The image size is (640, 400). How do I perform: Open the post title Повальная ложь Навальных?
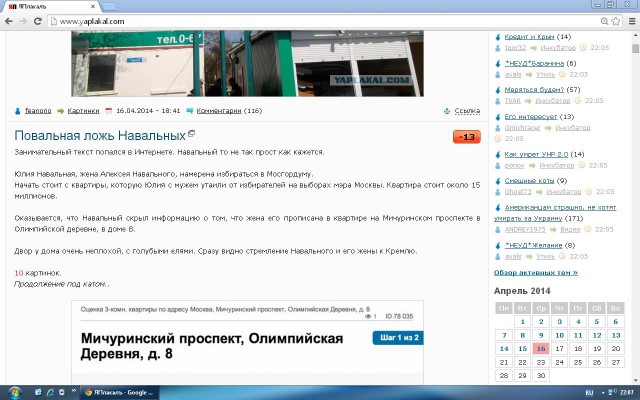click(100, 136)
